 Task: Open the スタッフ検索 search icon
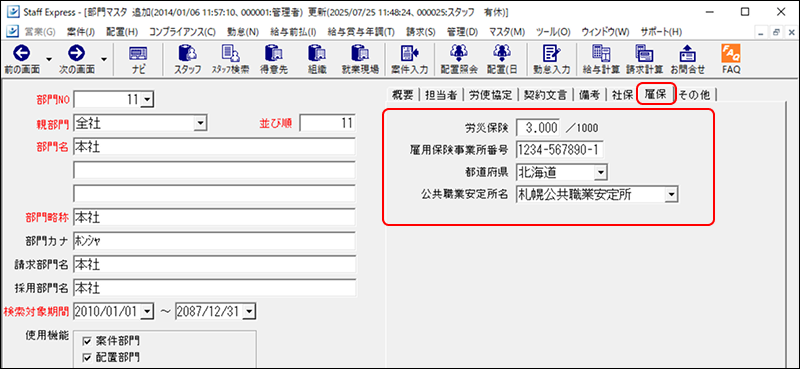click(230, 53)
